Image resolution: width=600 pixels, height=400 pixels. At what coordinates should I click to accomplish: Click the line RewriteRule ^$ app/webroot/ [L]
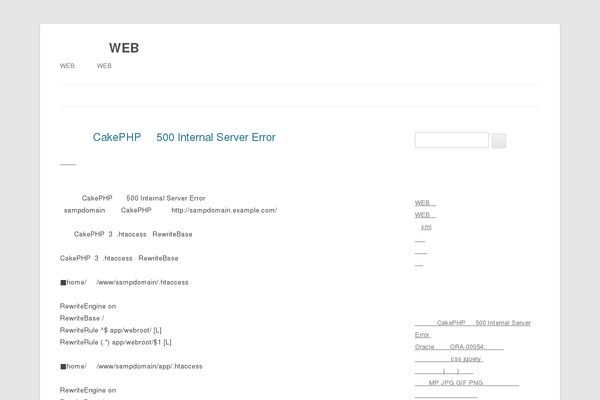click(111, 330)
